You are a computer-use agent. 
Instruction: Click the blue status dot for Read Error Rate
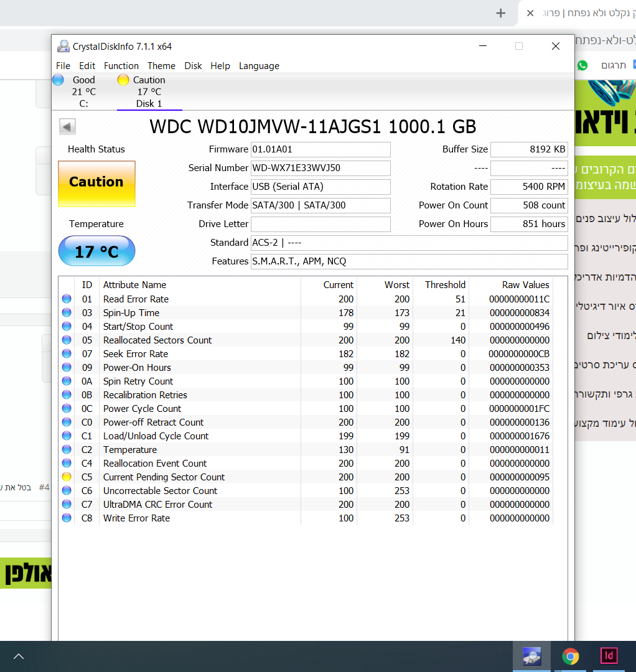[x=67, y=299]
